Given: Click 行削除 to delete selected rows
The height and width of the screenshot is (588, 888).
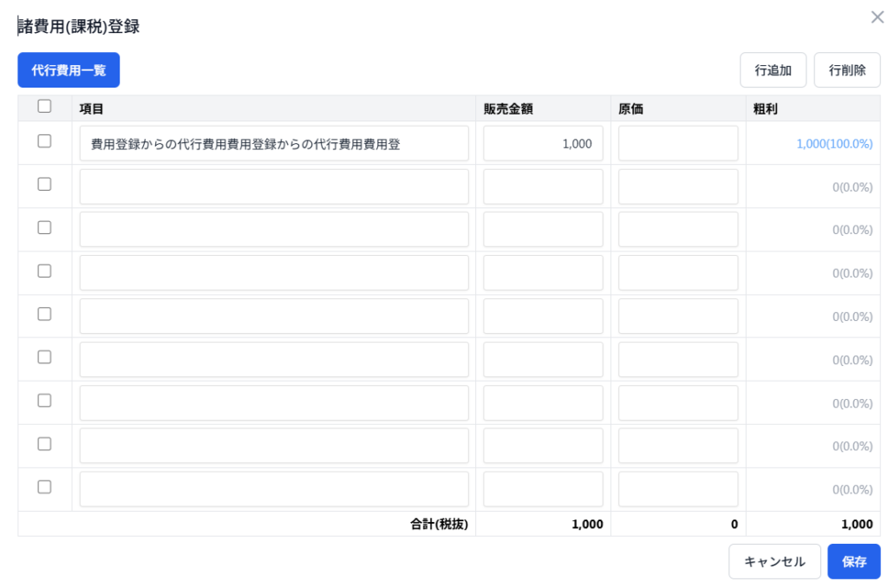Looking at the screenshot, I should click(846, 70).
